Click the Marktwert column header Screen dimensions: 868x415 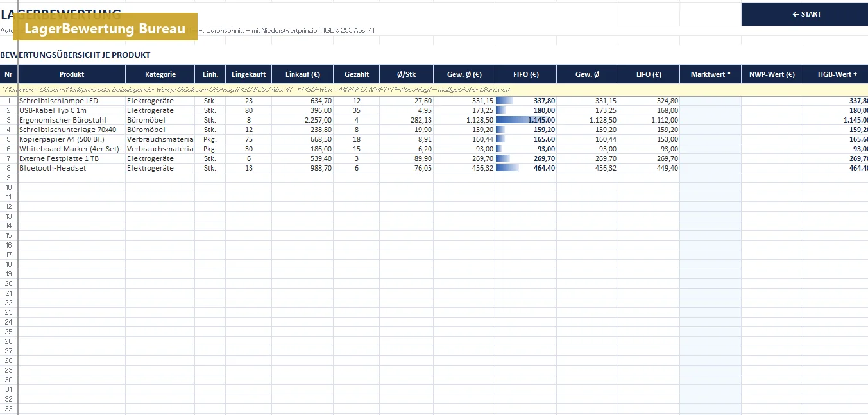711,74
